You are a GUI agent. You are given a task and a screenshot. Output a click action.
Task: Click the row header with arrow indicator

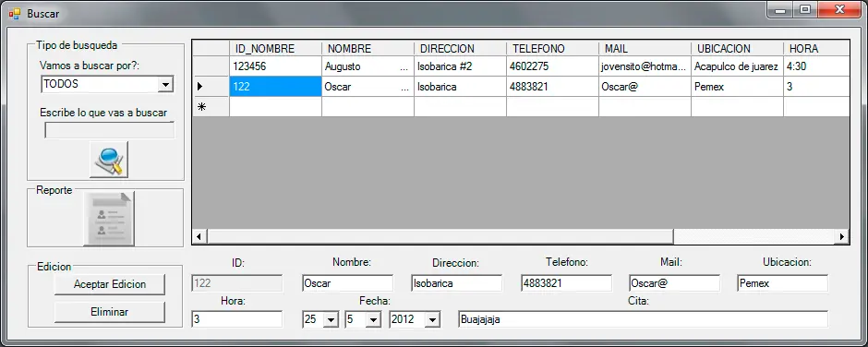211,87
